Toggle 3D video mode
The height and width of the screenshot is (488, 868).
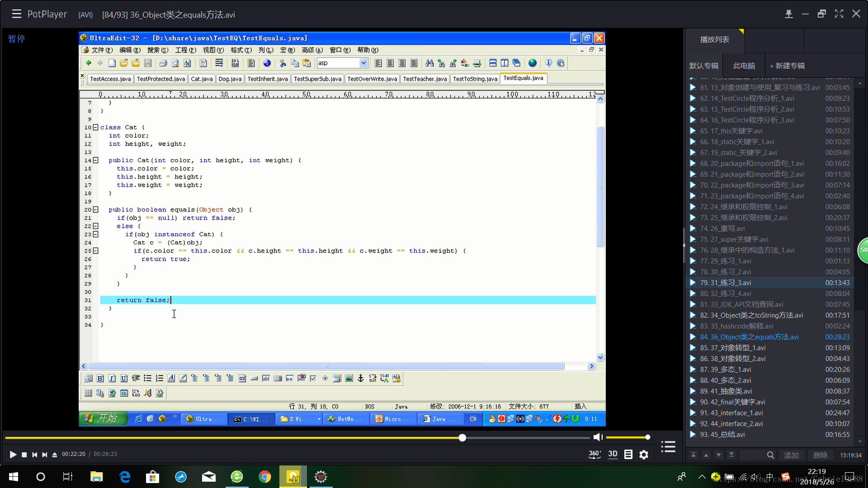click(x=613, y=454)
